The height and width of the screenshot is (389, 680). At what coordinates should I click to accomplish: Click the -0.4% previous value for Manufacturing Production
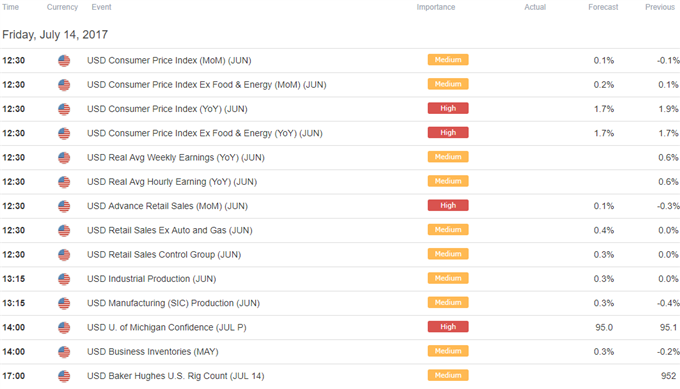click(668, 304)
